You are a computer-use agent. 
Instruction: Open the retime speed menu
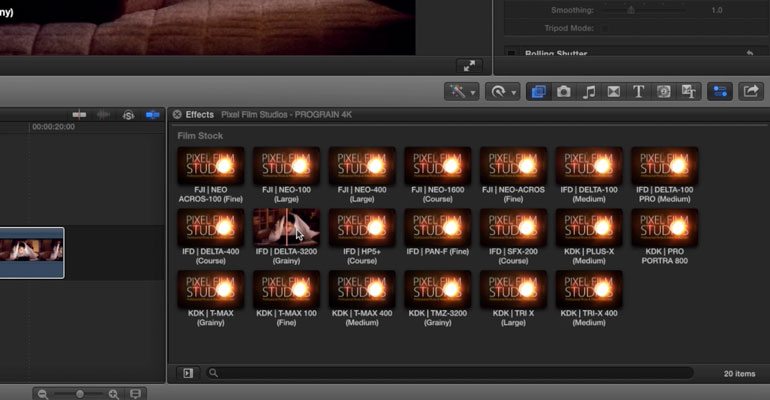tap(502, 92)
